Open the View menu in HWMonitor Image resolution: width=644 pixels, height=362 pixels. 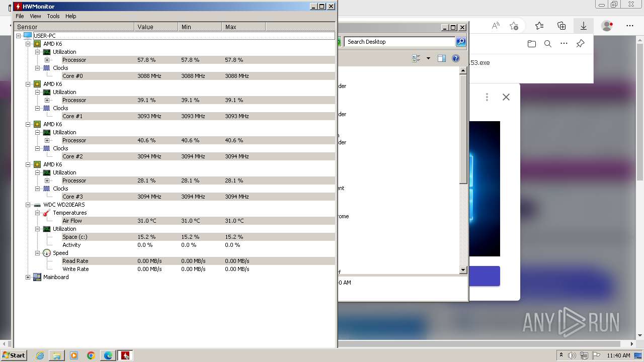[x=35, y=16]
